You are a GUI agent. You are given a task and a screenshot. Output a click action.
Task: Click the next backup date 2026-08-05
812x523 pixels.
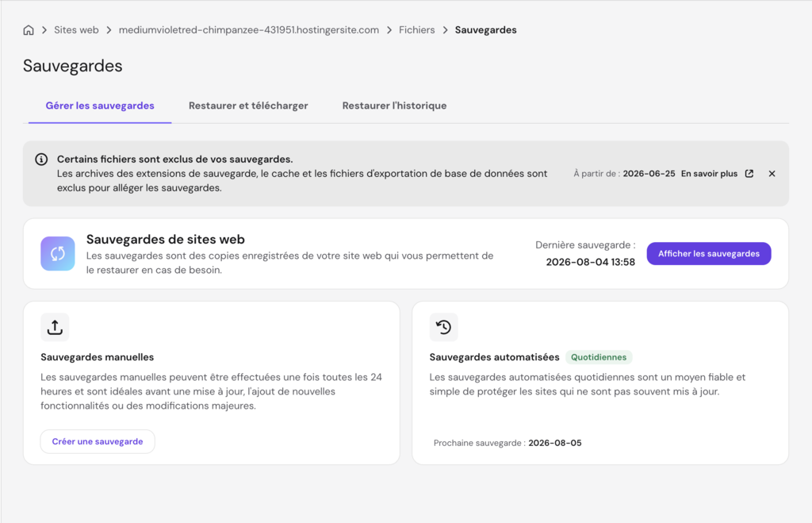coord(554,443)
